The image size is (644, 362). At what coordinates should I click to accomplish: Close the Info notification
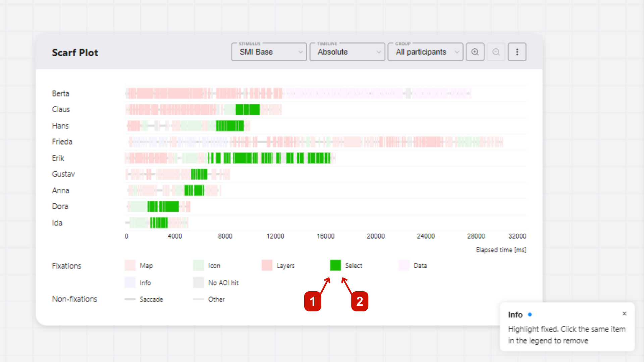[x=624, y=314]
